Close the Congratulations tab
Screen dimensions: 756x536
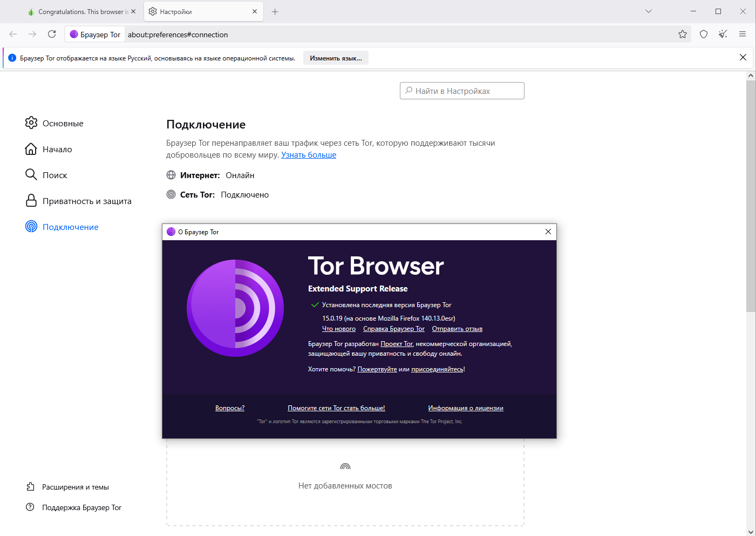pyautogui.click(x=133, y=11)
